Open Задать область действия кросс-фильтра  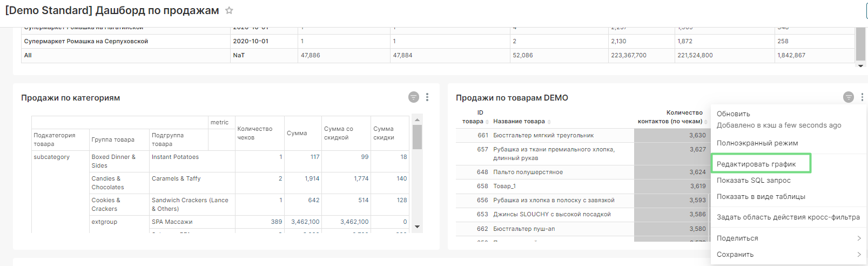[788, 217]
